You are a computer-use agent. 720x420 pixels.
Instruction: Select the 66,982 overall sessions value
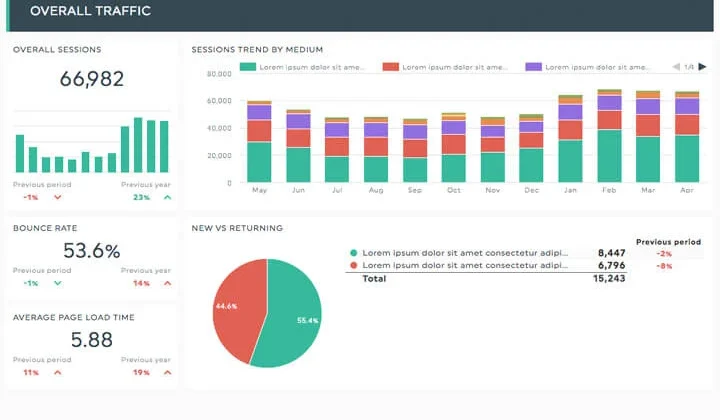coord(92,79)
